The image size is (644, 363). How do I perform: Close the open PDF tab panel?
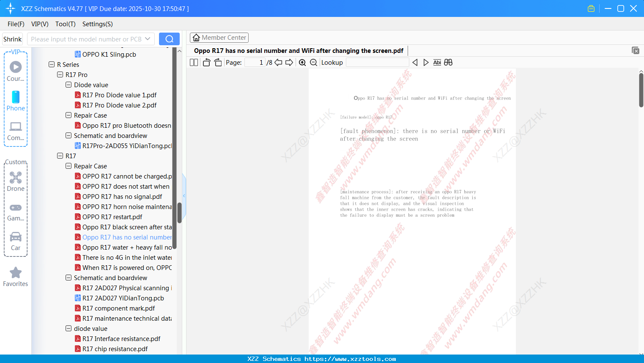[x=636, y=50]
